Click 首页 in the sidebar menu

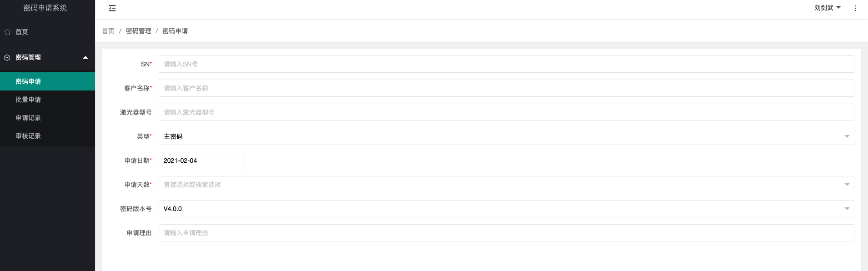point(22,32)
